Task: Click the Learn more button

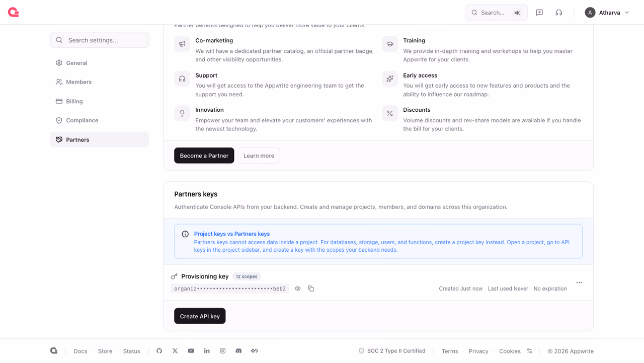Action: pyautogui.click(x=259, y=156)
